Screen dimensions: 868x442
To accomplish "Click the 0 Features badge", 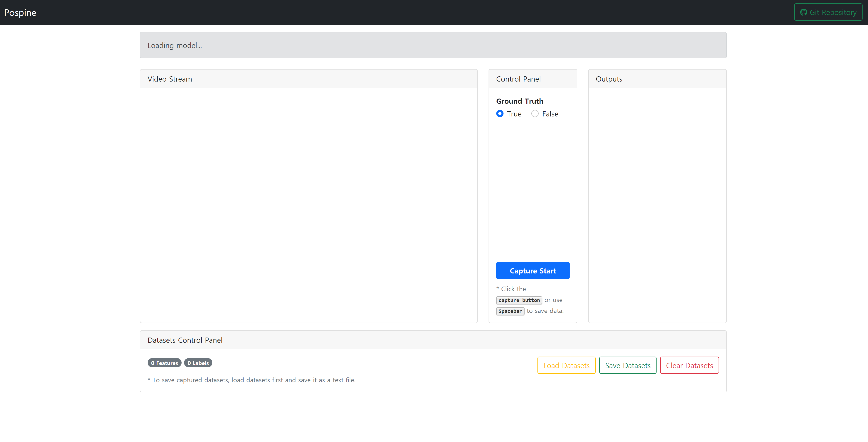I will point(164,363).
